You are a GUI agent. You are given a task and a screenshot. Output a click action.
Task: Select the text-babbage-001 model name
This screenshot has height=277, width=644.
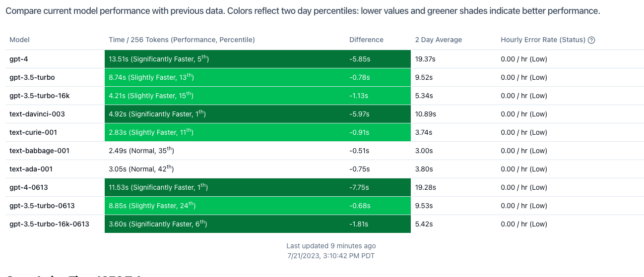coord(39,151)
